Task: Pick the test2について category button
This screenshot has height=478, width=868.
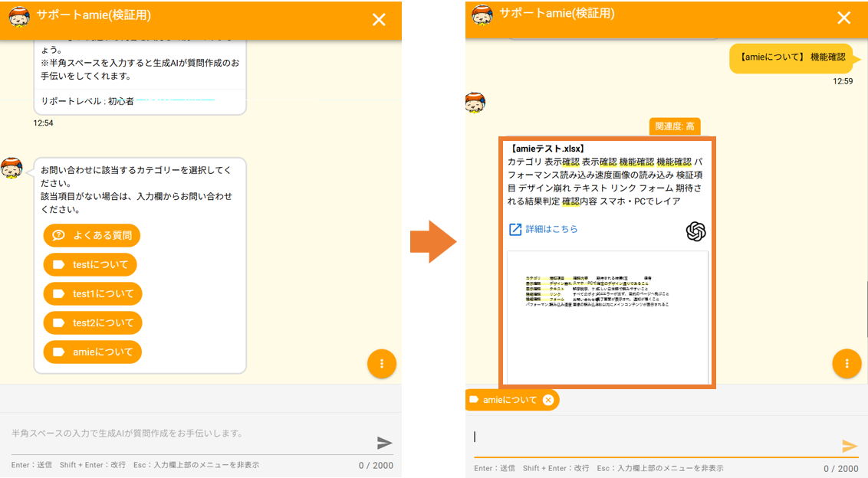Action: (93, 323)
